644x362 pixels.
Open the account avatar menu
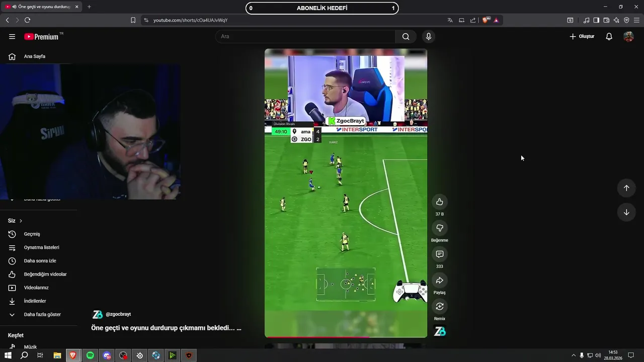628,36
